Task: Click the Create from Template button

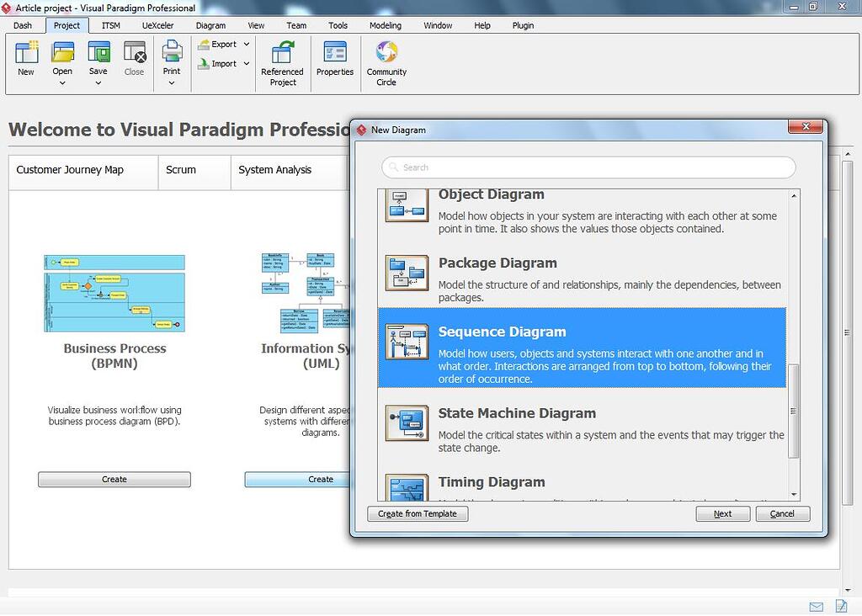Action: 418,513
